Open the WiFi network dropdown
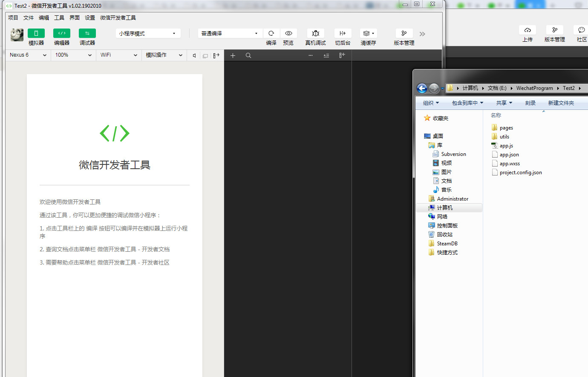This screenshot has height=377, width=588. click(x=118, y=55)
